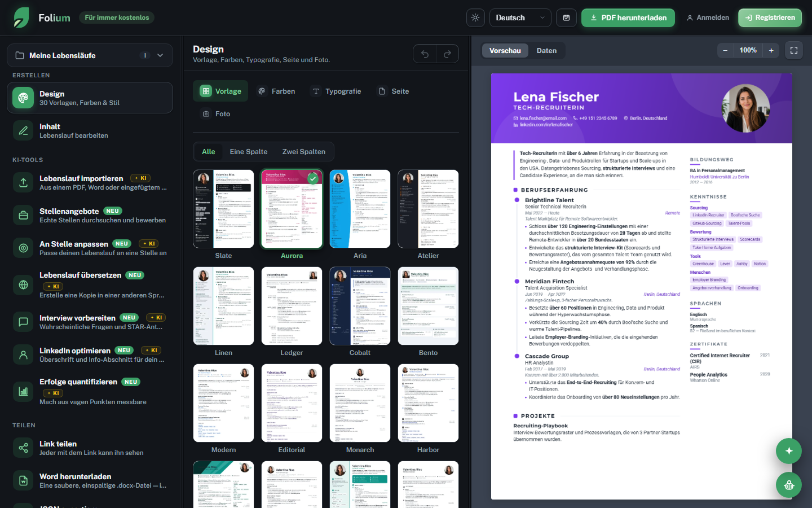Switch to the Farben tab
812x508 pixels.
[x=276, y=91]
